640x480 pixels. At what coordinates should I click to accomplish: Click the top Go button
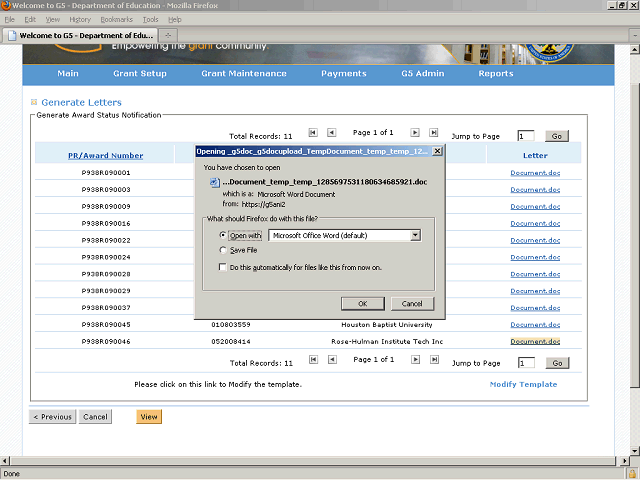pyautogui.click(x=557, y=136)
